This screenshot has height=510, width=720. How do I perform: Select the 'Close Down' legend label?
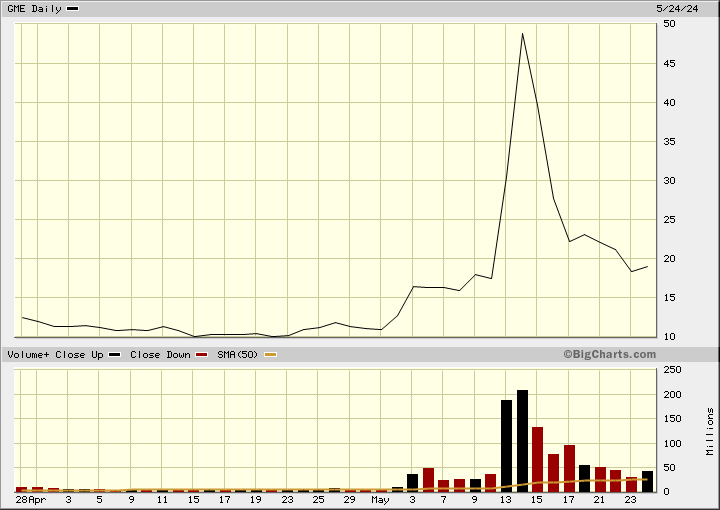point(160,355)
